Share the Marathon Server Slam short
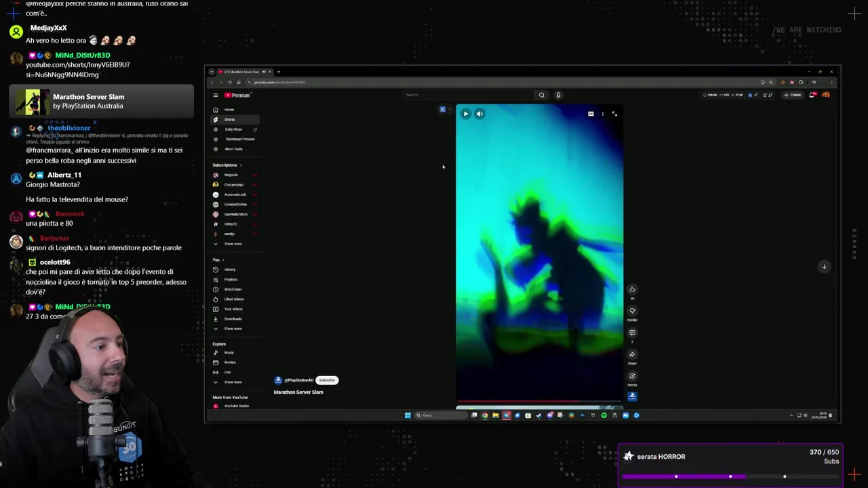 (x=632, y=354)
